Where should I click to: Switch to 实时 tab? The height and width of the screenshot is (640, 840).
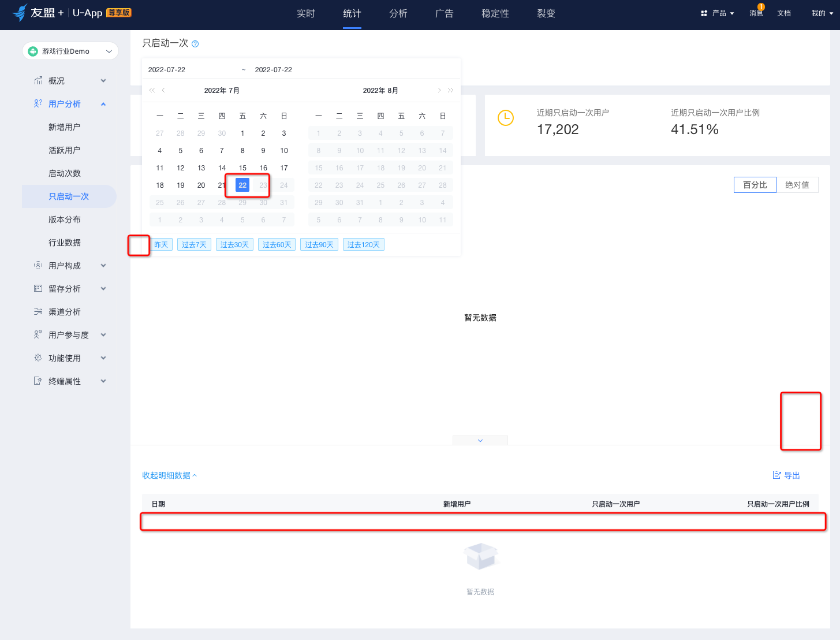tap(306, 13)
